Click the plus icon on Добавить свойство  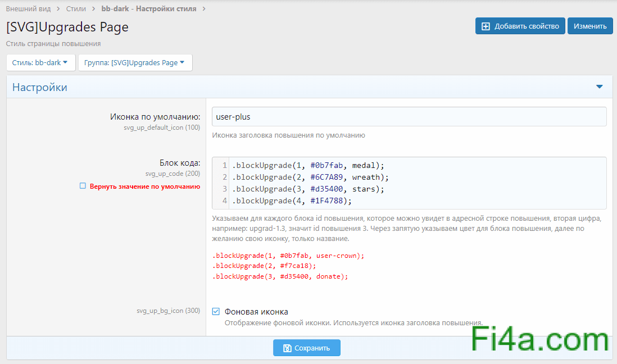(486, 26)
